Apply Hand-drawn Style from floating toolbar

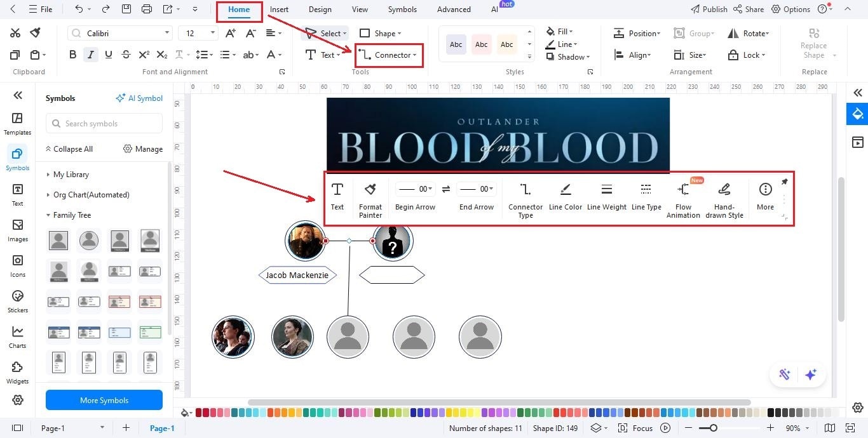[x=724, y=200]
